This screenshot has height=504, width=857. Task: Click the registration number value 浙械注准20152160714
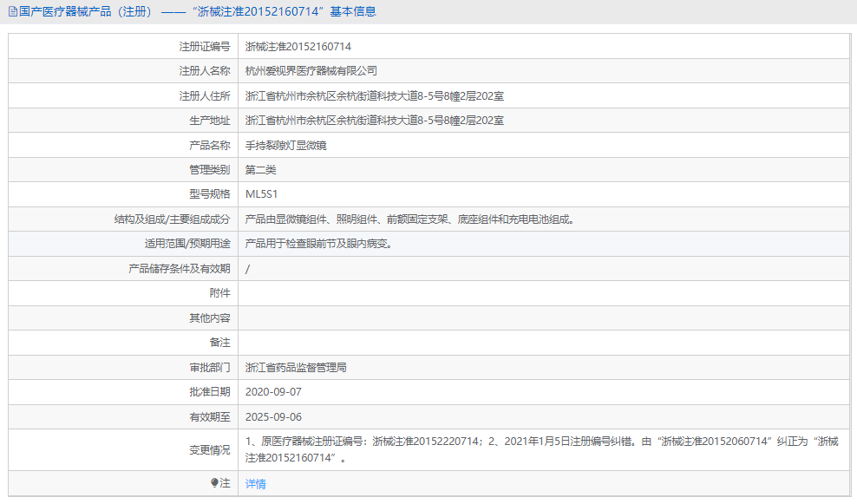click(298, 46)
